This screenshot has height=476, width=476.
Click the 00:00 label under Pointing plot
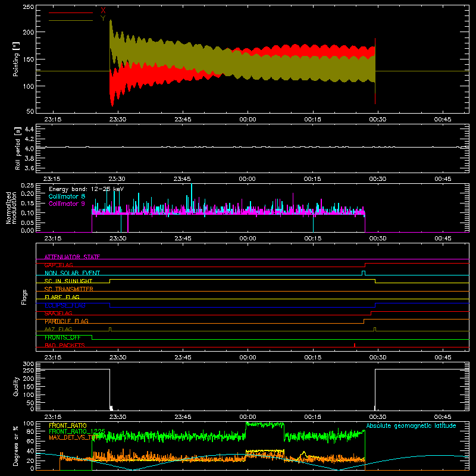[x=248, y=120]
